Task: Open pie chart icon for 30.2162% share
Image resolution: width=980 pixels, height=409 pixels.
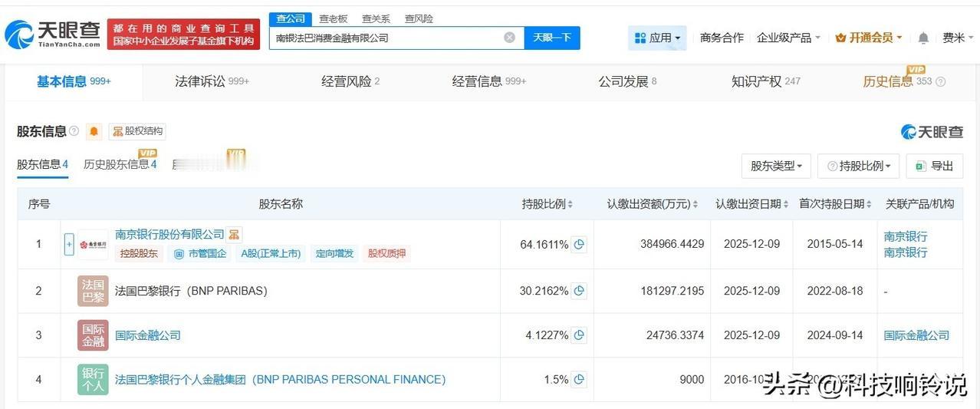Action: (580, 291)
